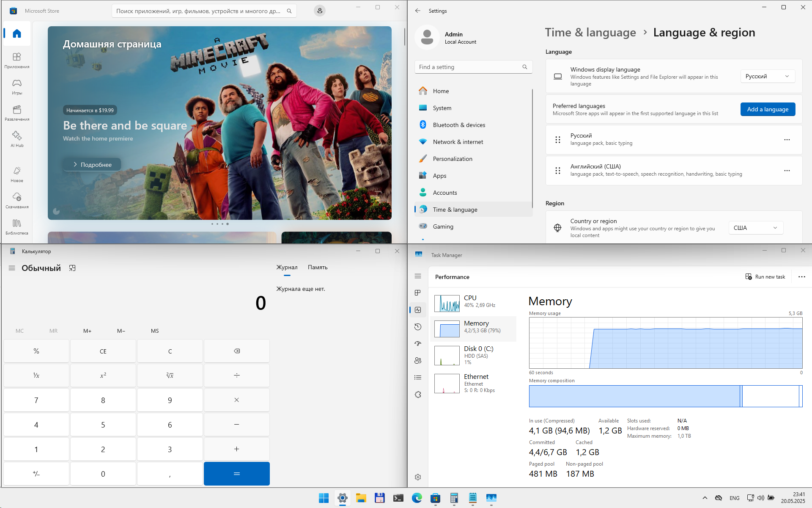Click the user profile icon in Microsoft Store
Image resolution: width=812 pixels, height=508 pixels.
pyautogui.click(x=320, y=11)
